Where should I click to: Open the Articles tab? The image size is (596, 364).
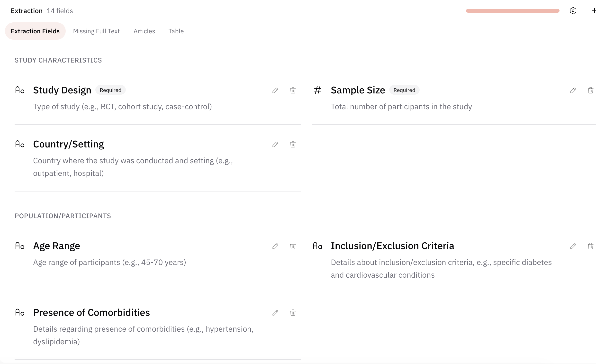144,31
